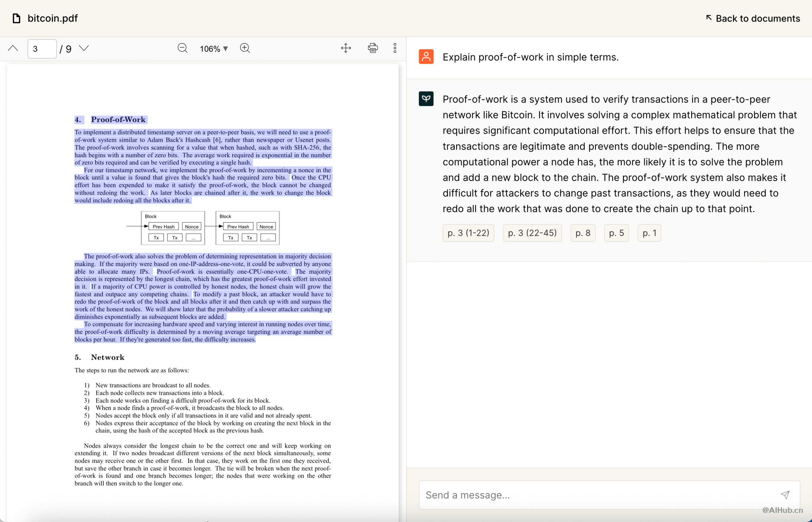
Task: Open page 3 citation lines 1-22
Action: click(468, 233)
